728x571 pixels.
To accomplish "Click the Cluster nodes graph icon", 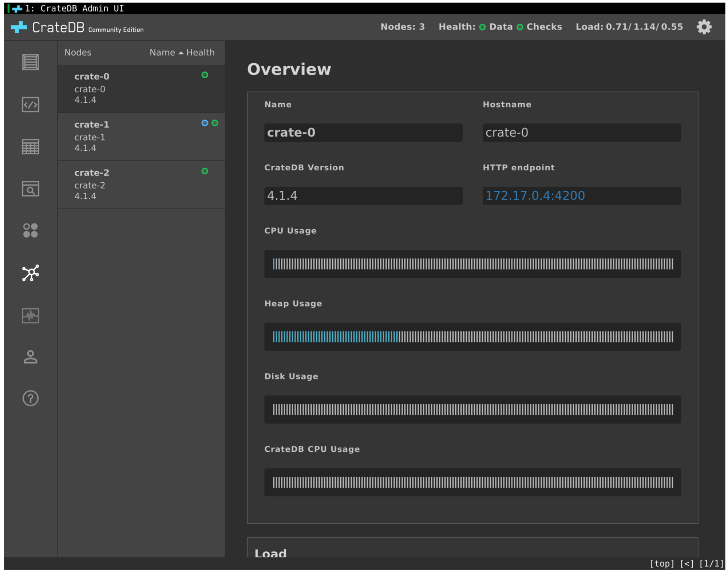I will pyautogui.click(x=31, y=273).
